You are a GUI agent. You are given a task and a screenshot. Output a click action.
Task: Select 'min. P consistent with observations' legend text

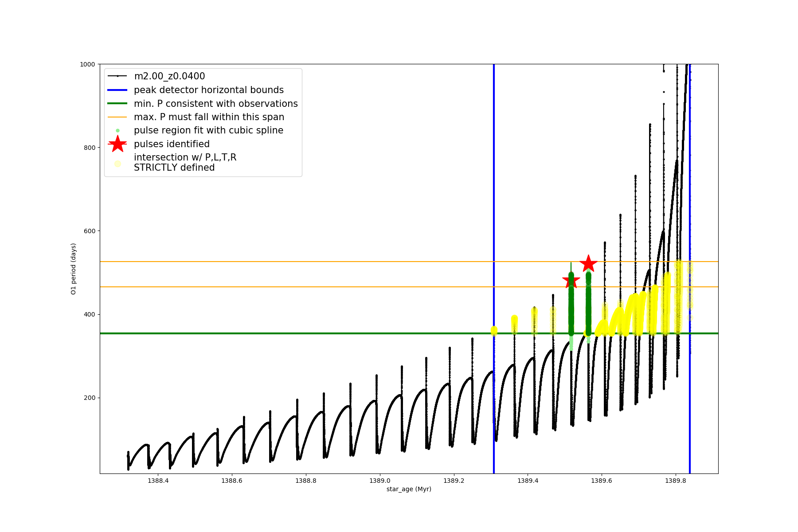tap(216, 104)
